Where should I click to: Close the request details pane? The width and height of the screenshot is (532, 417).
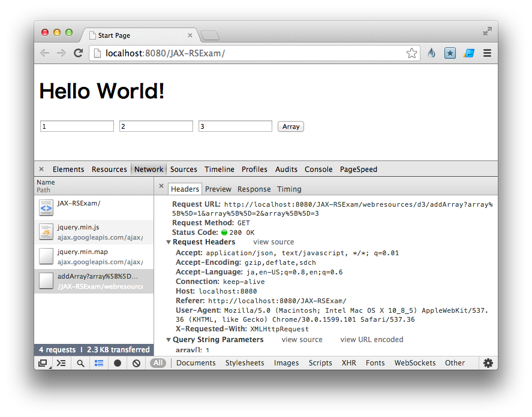point(161,186)
